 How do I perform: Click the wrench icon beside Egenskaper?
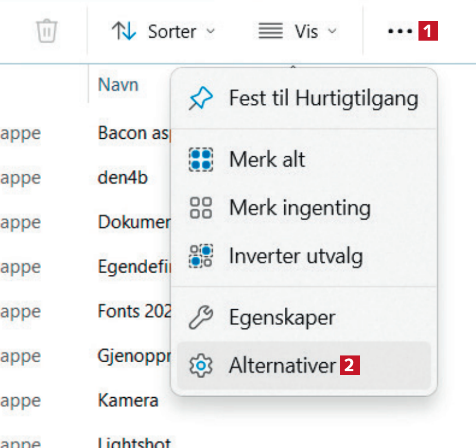tap(200, 318)
